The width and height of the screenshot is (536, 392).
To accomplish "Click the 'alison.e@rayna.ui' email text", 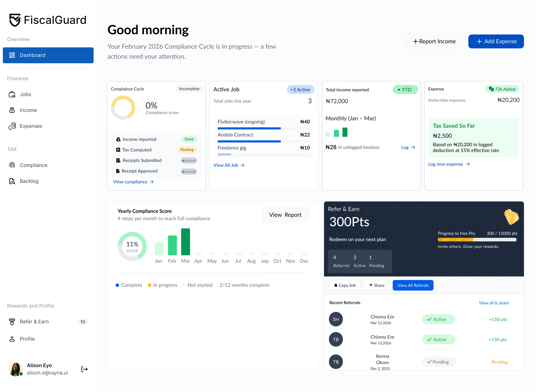I will pyautogui.click(x=47, y=373).
